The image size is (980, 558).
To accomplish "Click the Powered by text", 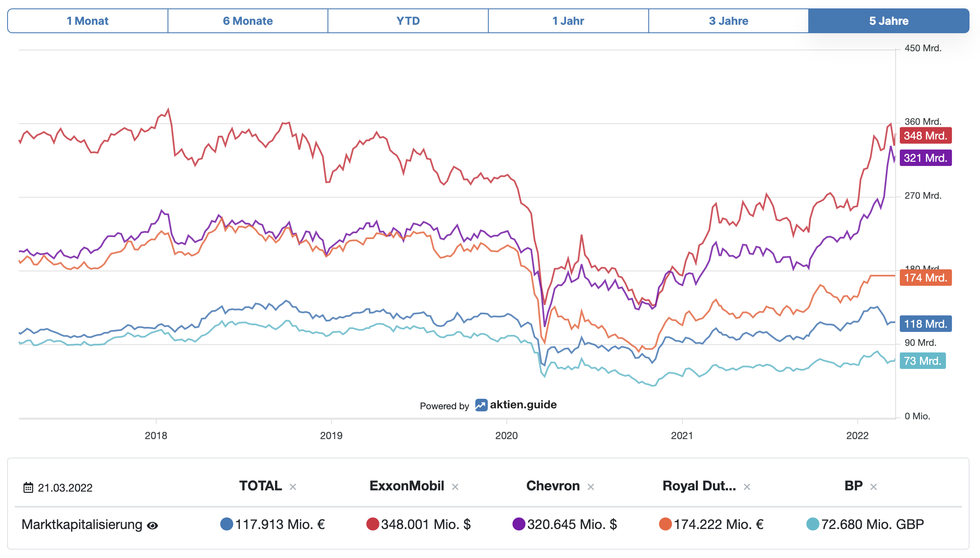I will tap(444, 406).
